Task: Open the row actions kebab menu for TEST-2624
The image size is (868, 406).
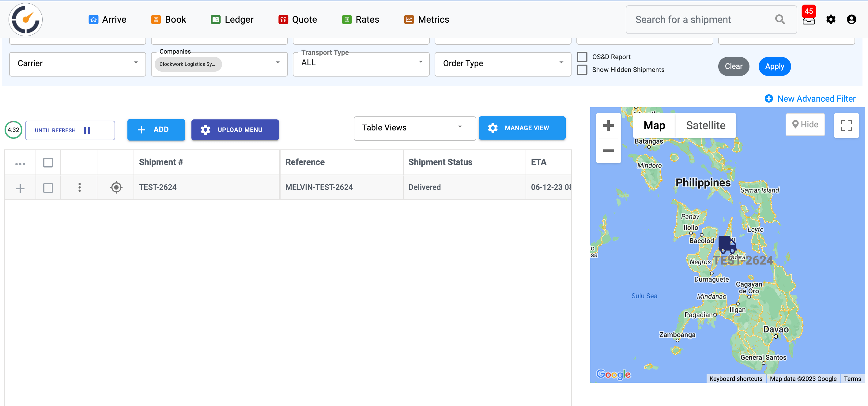Action: [x=79, y=187]
